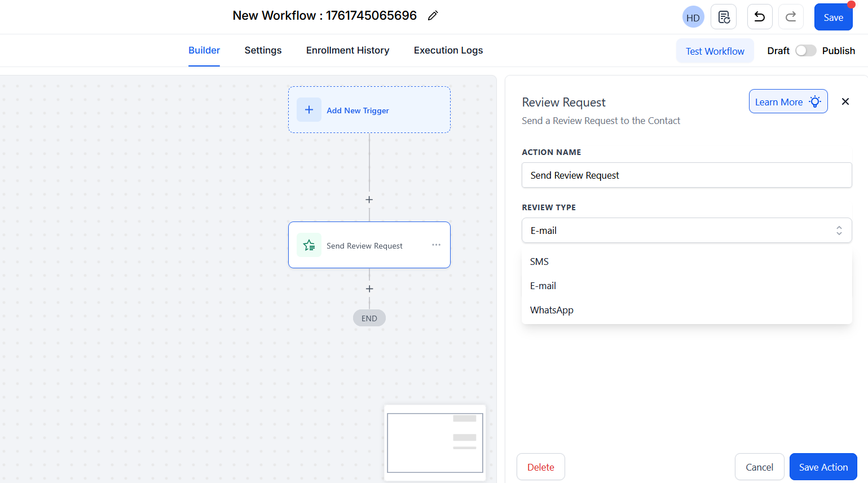Open the Execution Logs tab
This screenshot has height=483, width=868.
point(448,50)
